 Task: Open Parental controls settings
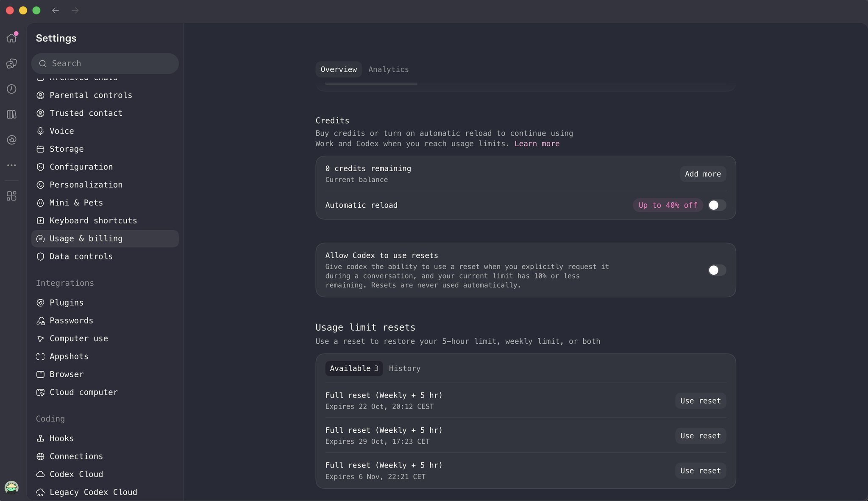point(105,95)
